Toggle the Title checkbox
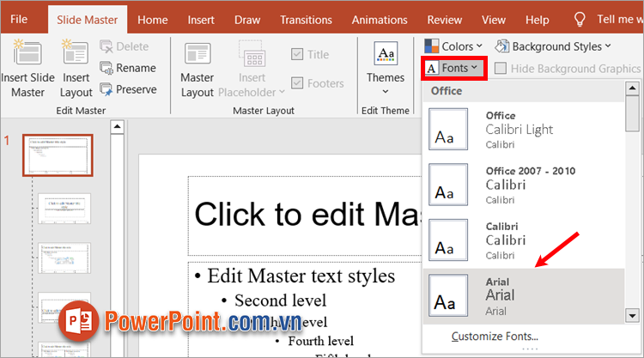Image resolution: width=644 pixels, height=358 pixels. point(297,54)
